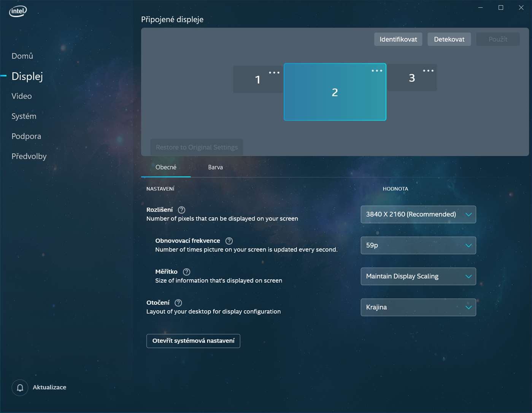
Task: Click the Měřítko help question mark
Action: click(x=186, y=272)
